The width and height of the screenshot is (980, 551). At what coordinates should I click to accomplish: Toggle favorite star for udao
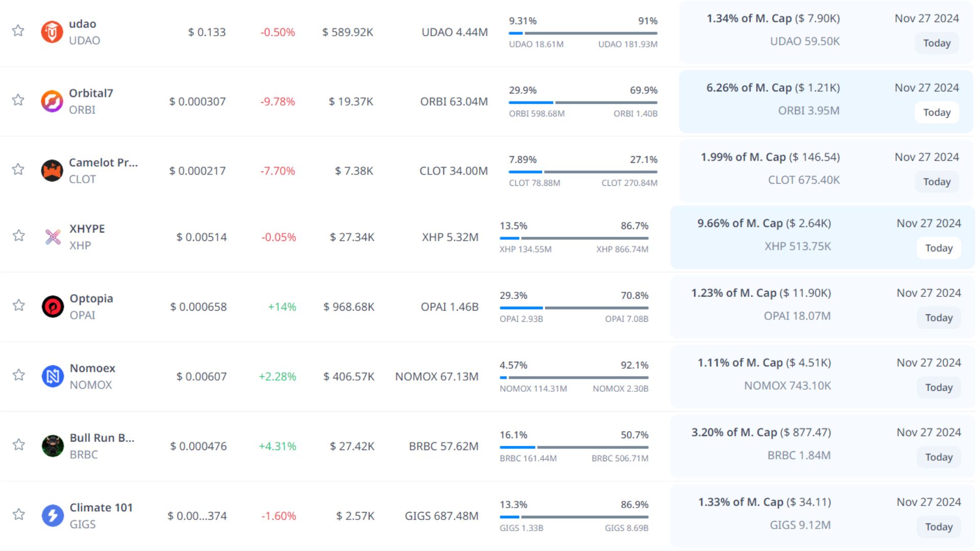18,31
